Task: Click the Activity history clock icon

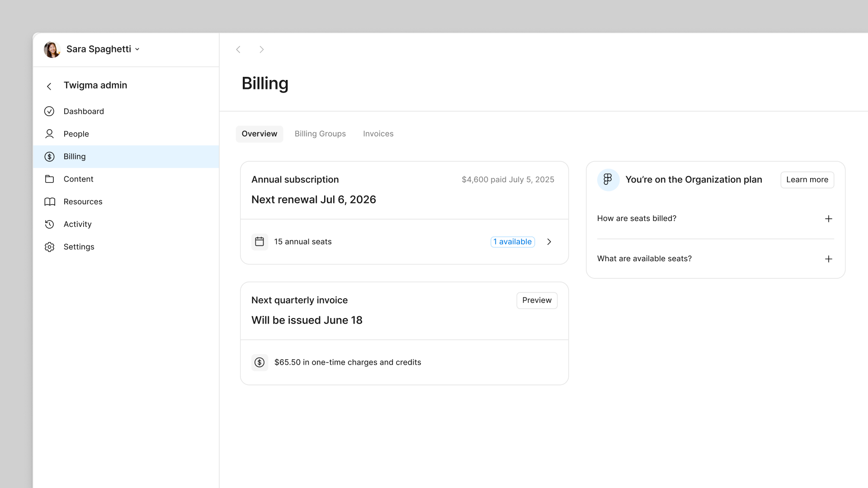Action: tap(49, 224)
